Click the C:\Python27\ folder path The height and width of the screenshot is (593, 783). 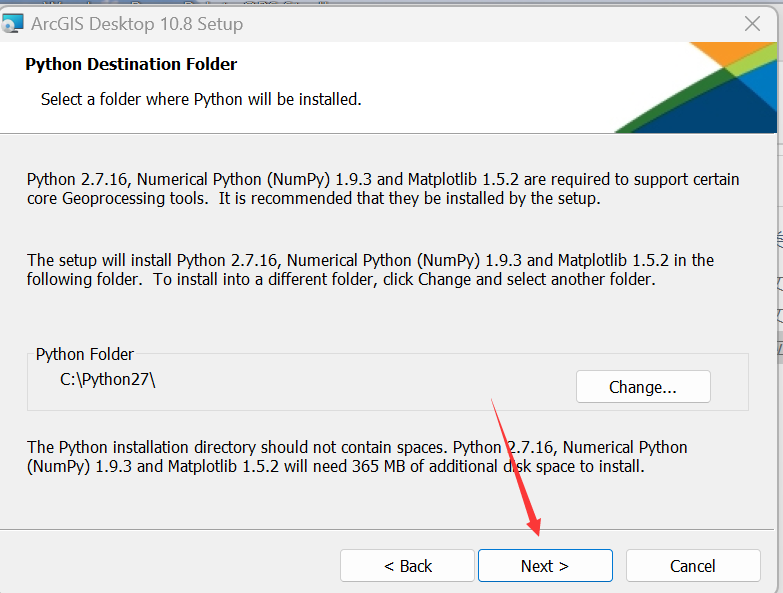click(108, 380)
